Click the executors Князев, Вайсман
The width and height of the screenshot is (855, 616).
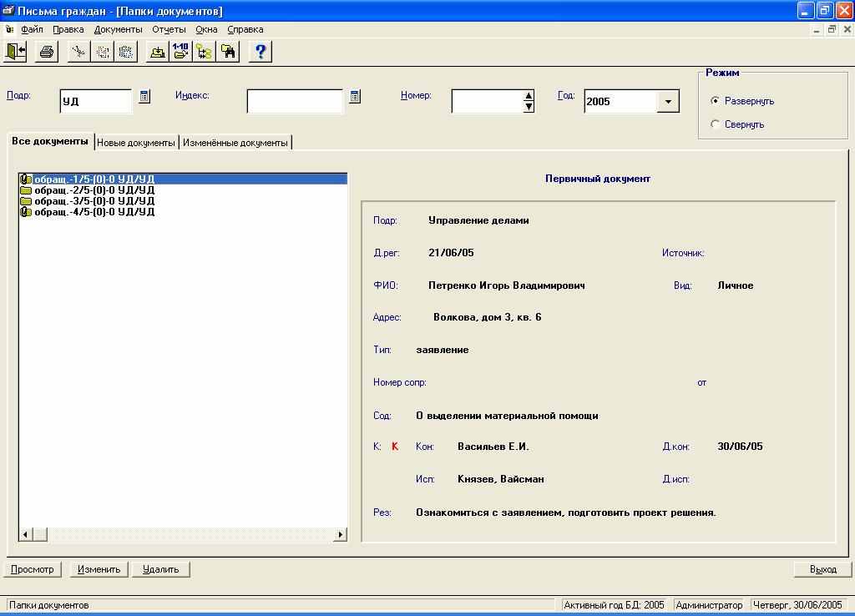point(501,479)
